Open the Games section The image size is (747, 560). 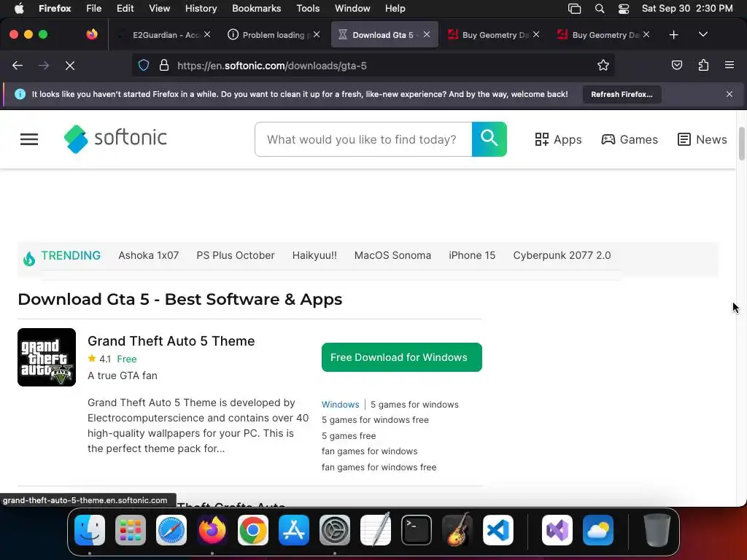[x=630, y=139]
